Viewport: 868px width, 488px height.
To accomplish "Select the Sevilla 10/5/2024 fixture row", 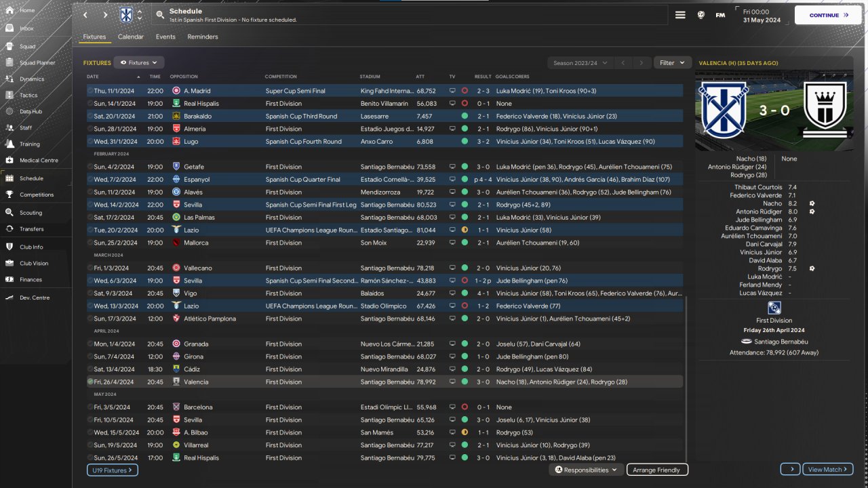I will pos(384,420).
